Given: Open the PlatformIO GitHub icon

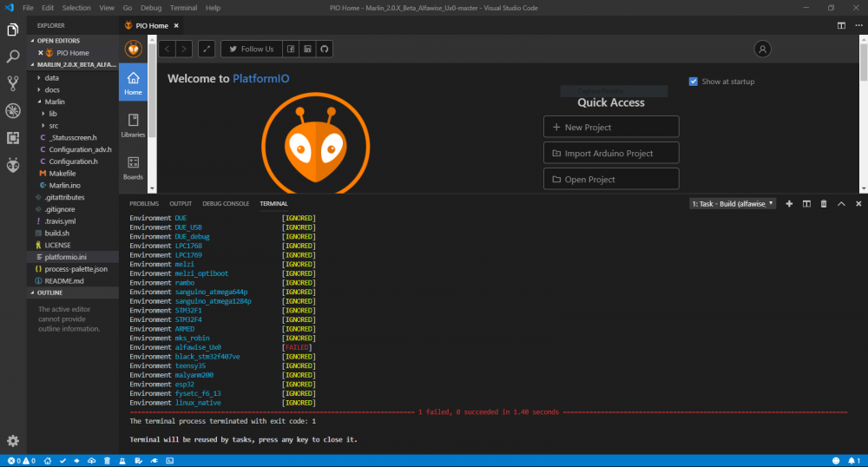Looking at the screenshot, I should (x=325, y=49).
